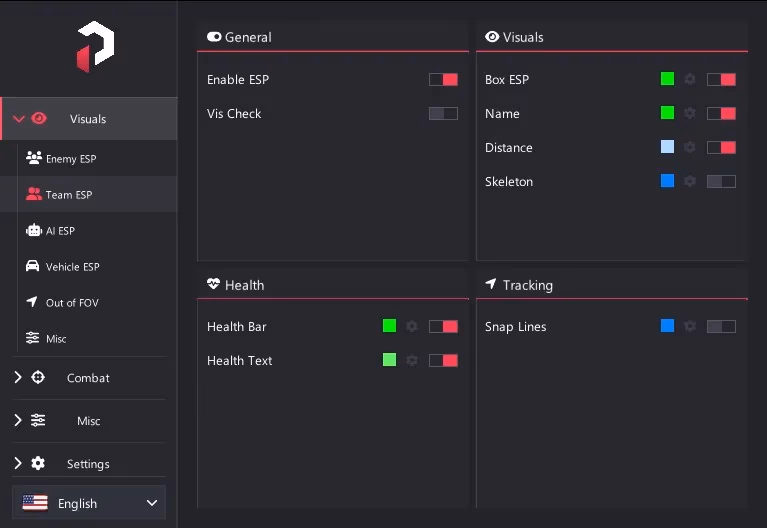Turn on the Skeleton toggle
The image size is (767, 528).
(721, 182)
